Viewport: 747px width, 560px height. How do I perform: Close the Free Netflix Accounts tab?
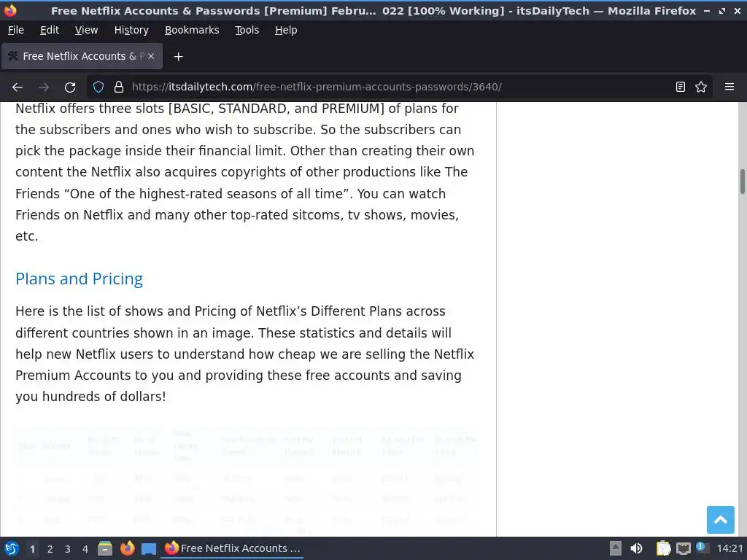(150, 56)
